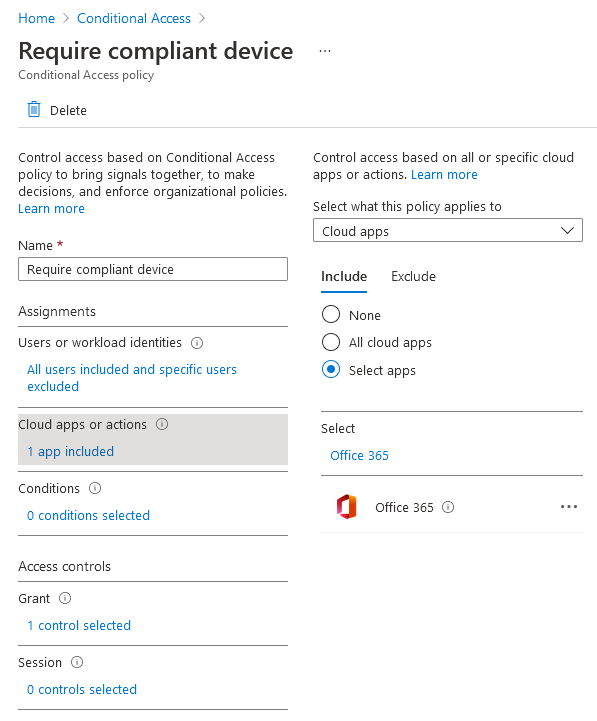This screenshot has width=597, height=721.
Task: Choose the Select apps radio button
Action: [x=331, y=369]
